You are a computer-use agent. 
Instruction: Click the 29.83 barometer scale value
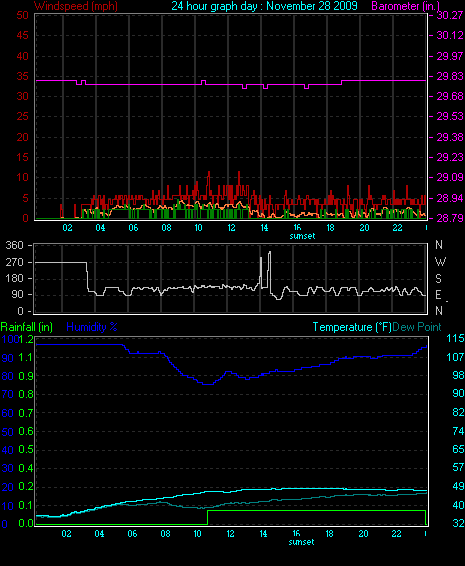pos(450,76)
